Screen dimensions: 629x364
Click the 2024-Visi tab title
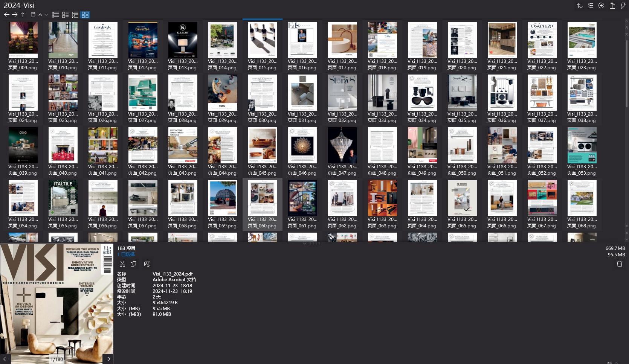coord(18,5)
